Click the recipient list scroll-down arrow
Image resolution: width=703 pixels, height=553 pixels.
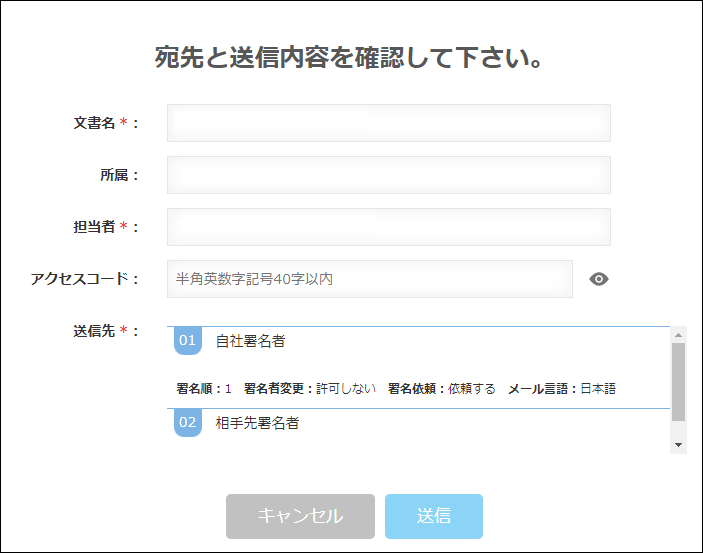[679, 444]
